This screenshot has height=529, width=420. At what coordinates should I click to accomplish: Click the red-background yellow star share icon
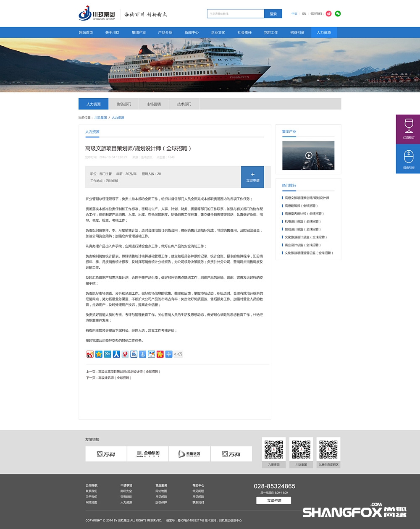pos(160,354)
